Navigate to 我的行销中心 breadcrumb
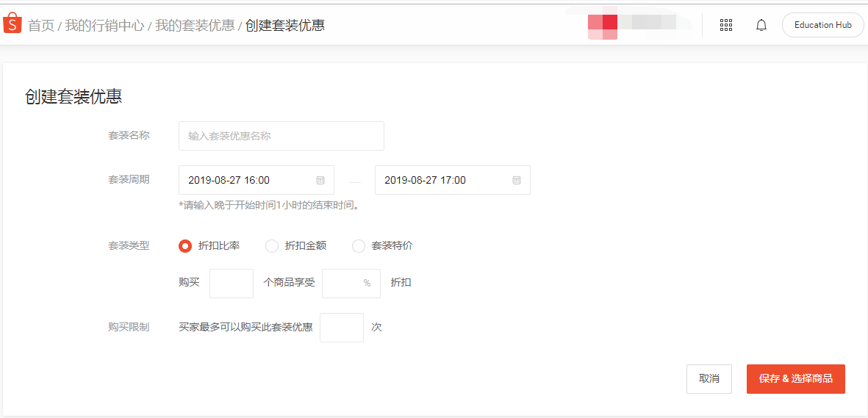 [104, 26]
